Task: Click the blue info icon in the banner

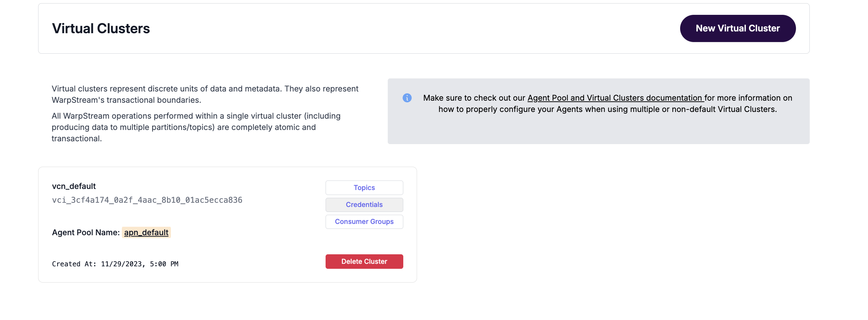Action: (407, 98)
